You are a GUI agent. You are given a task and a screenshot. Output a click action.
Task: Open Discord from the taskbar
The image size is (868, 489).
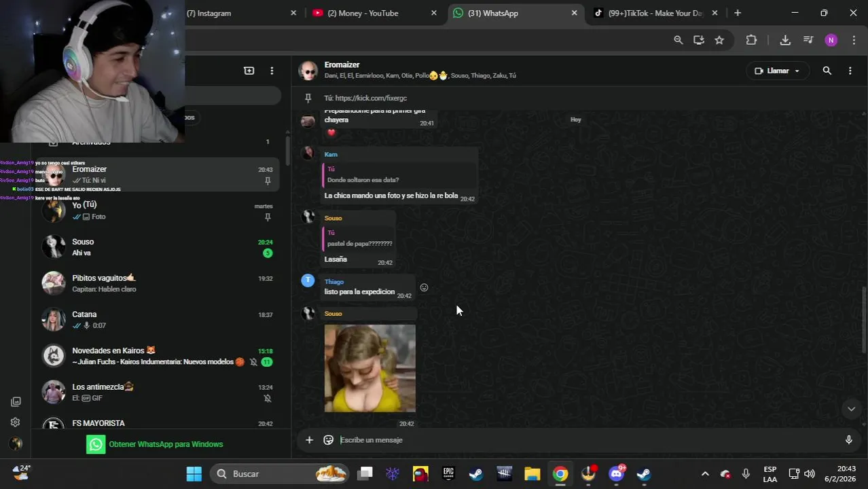coord(617,473)
